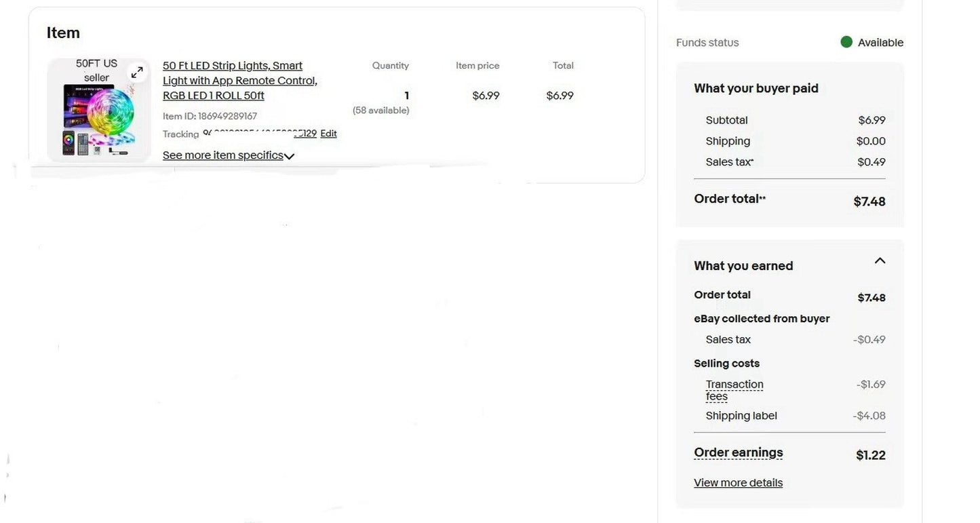Click the Quantity column header

point(390,66)
